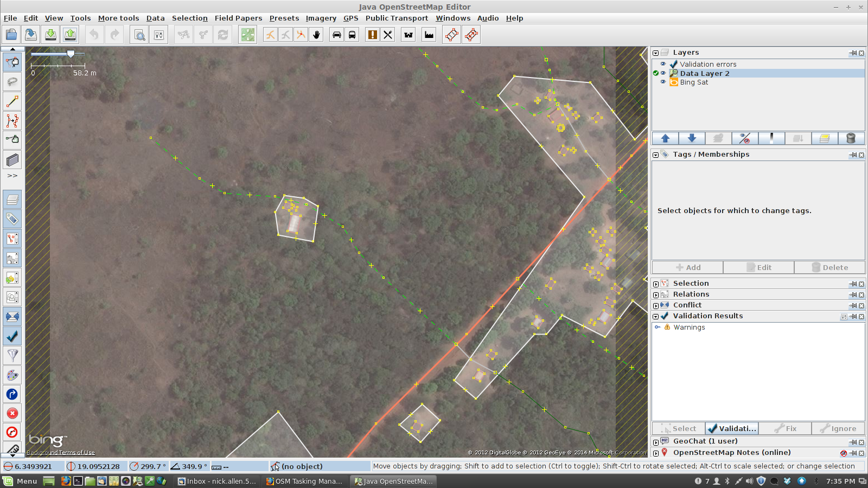The height and width of the screenshot is (488, 868).
Task: Select the Draw building tool
Action: pyautogui.click(x=12, y=159)
